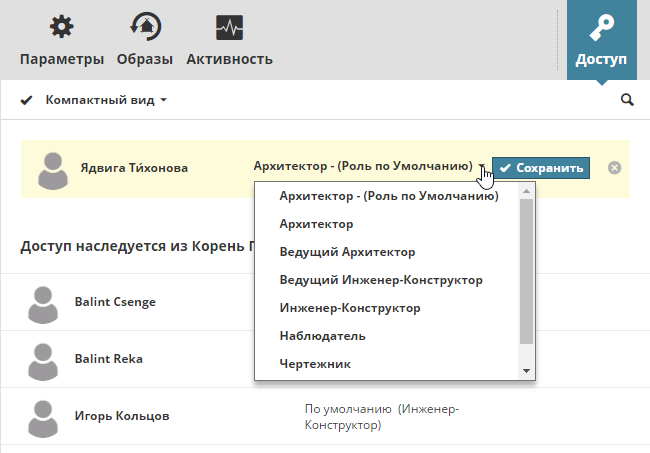This screenshot has height=453, width=650.
Task: Toggle the Компактный вид checkmark
Action: [x=27, y=100]
